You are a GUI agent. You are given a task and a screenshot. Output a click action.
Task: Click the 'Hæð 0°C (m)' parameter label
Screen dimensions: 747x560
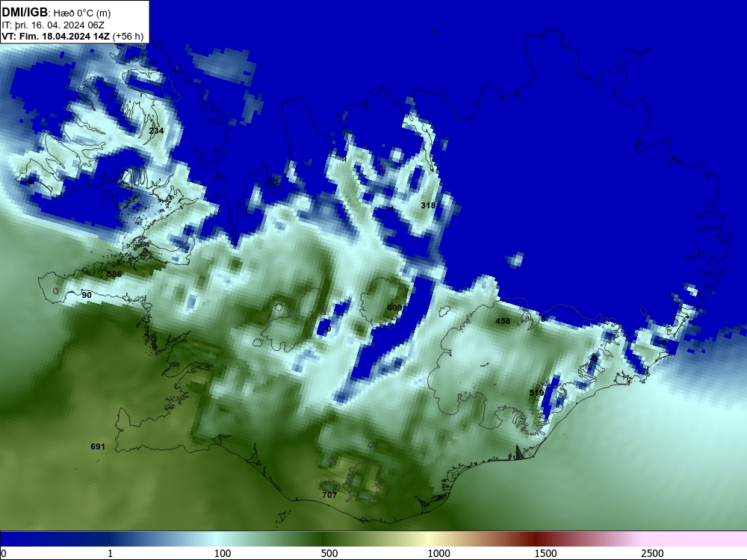82,13
